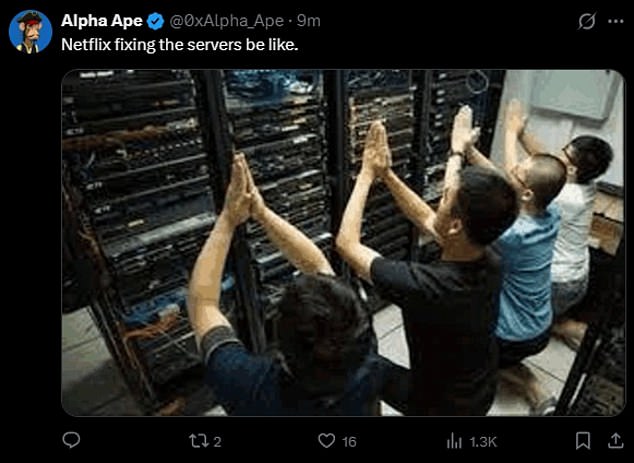Click the retweet count 2

[x=217, y=442]
